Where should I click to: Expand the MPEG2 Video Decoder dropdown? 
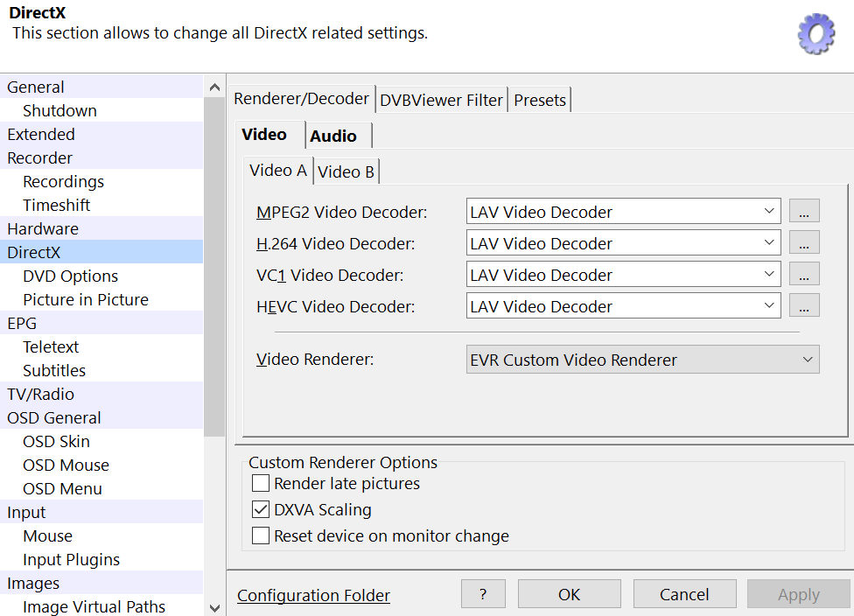click(x=623, y=212)
